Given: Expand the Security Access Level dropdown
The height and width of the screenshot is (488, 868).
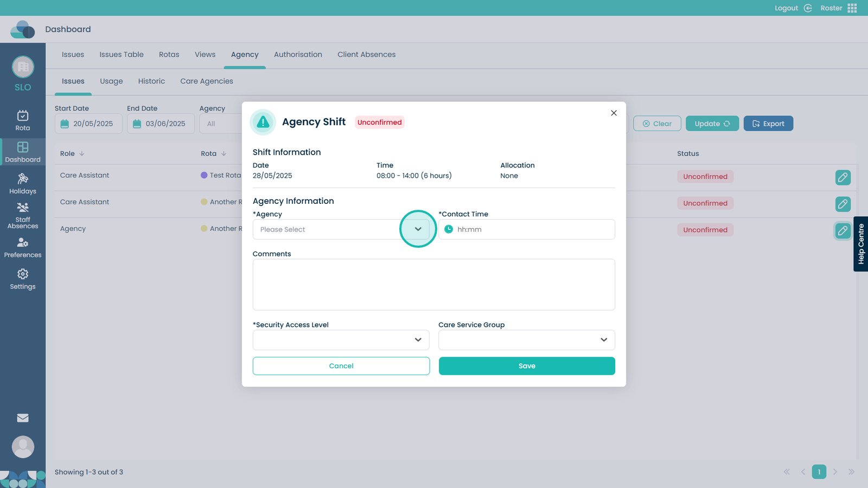Looking at the screenshot, I should (x=341, y=340).
